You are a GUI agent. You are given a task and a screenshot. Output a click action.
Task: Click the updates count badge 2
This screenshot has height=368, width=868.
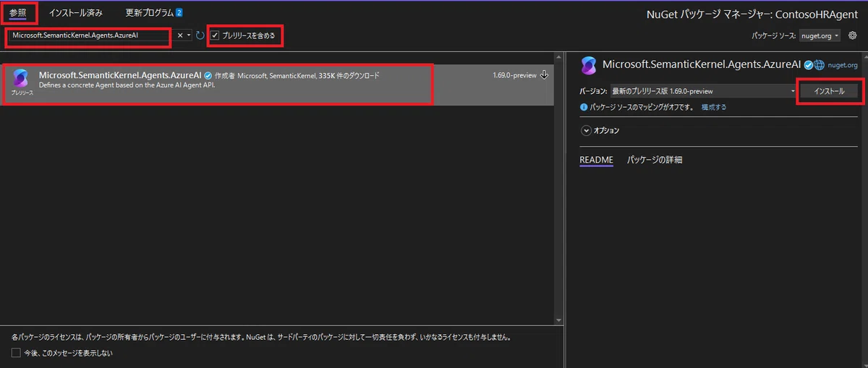pos(179,13)
